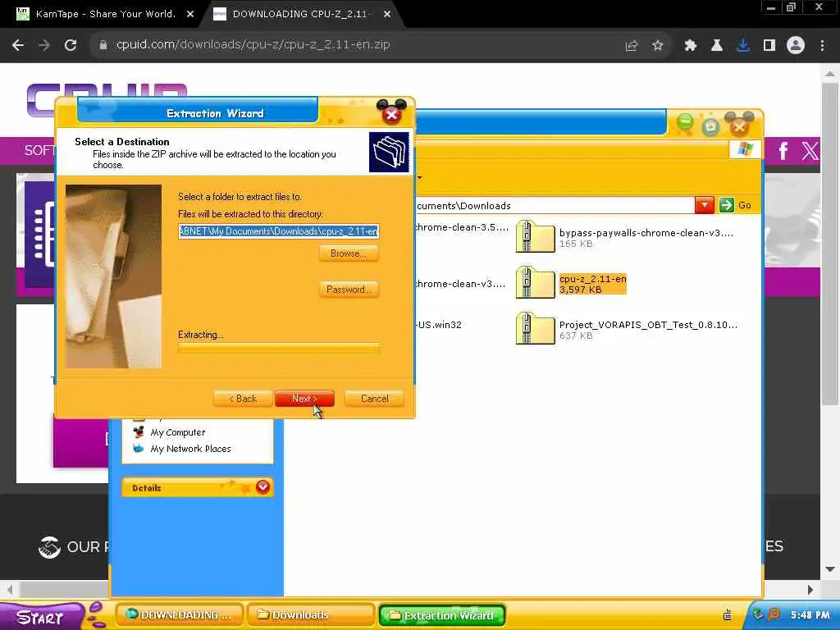The width and height of the screenshot is (840, 630).
Task: Click the page vertical scrollbar
Action: tap(830, 244)
